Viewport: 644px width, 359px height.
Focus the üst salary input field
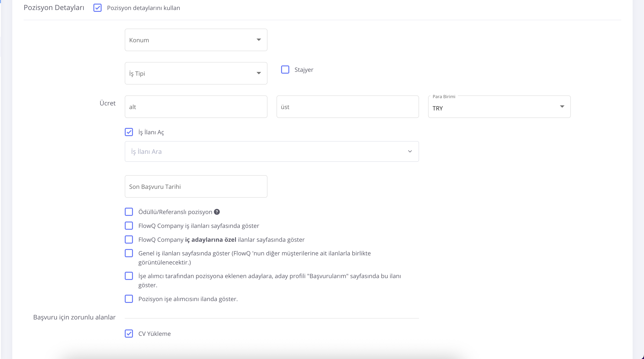click(347, 107)
